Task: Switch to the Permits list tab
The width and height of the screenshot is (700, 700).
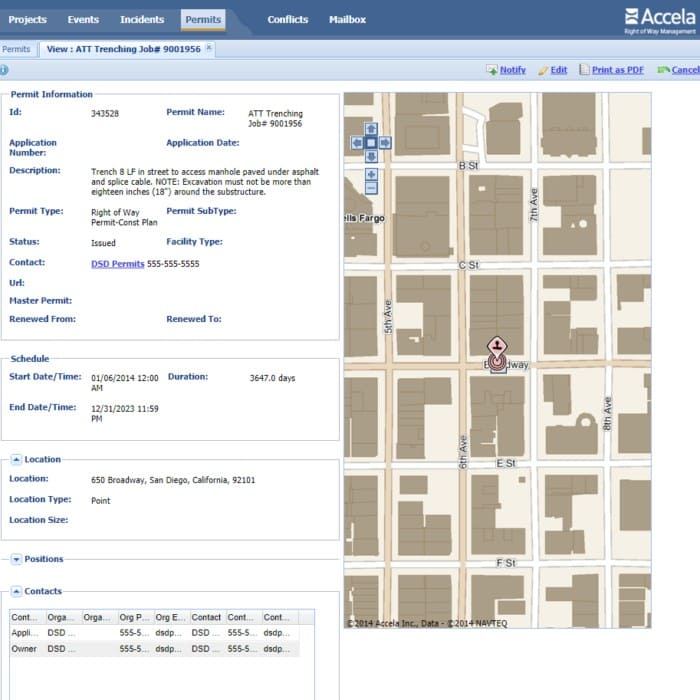Action: pos(16,49)
